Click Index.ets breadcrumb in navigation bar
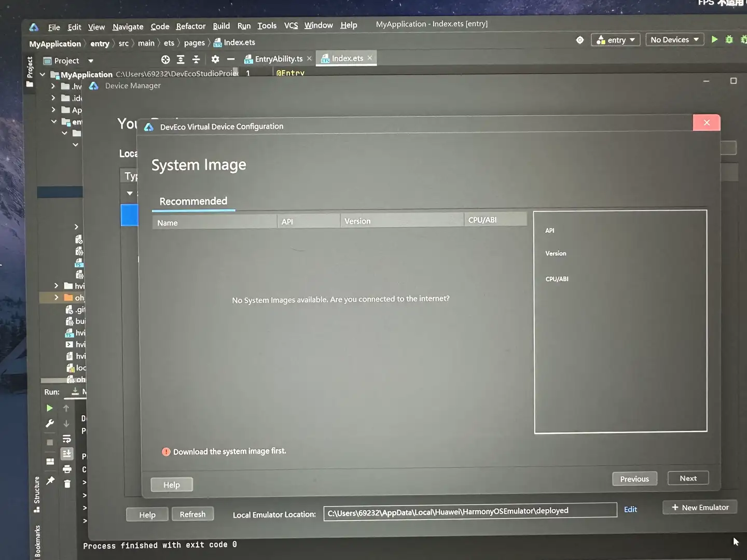Viewport: 747px width, 560px height. pyautogui.click(x=234, y=43)
